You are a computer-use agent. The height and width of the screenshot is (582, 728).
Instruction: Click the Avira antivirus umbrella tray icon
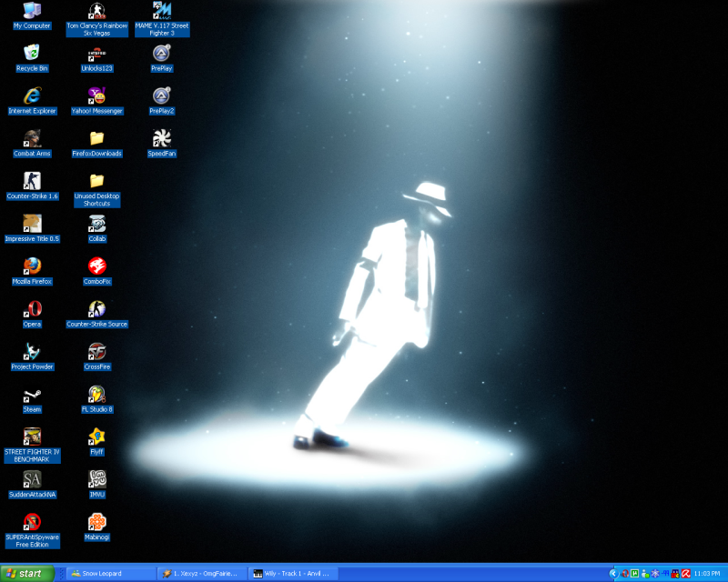(x=686, y=574)
